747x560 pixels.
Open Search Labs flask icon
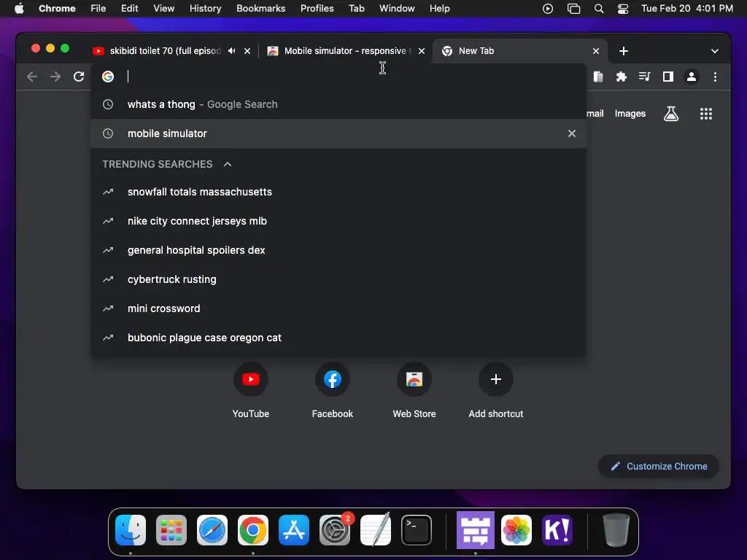(671, 114)
